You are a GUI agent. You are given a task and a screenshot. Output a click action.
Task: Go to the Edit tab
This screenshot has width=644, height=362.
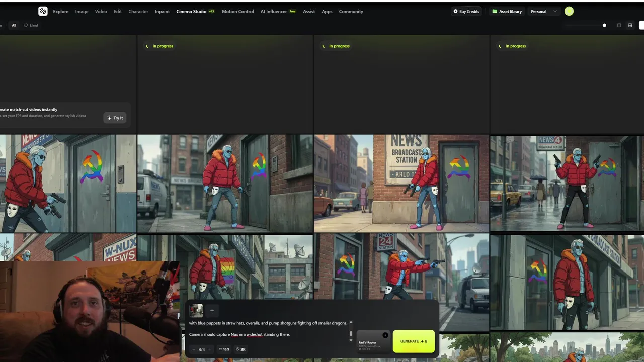click(x=117, y=11)
